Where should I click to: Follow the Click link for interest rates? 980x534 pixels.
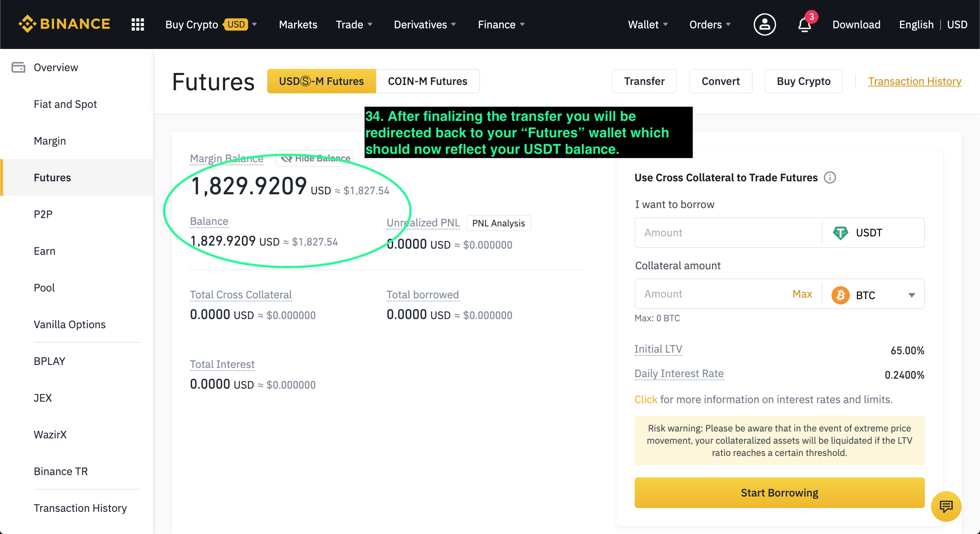point(645,399)
